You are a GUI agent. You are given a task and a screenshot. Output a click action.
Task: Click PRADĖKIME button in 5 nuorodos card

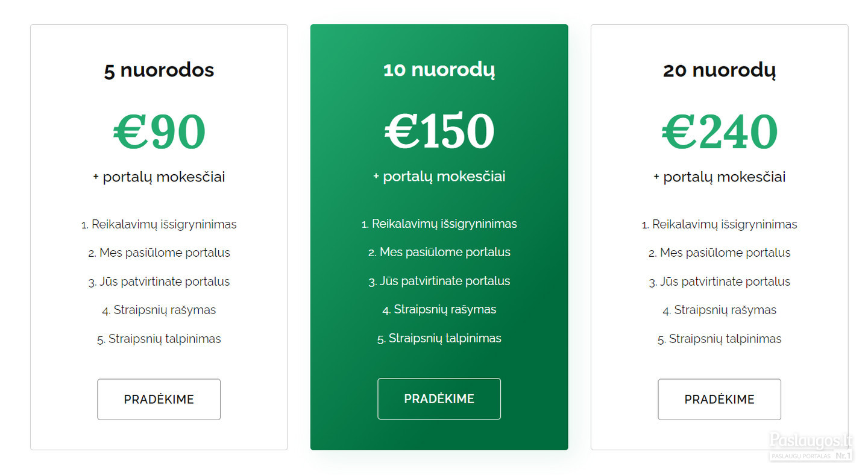point(159,399)
